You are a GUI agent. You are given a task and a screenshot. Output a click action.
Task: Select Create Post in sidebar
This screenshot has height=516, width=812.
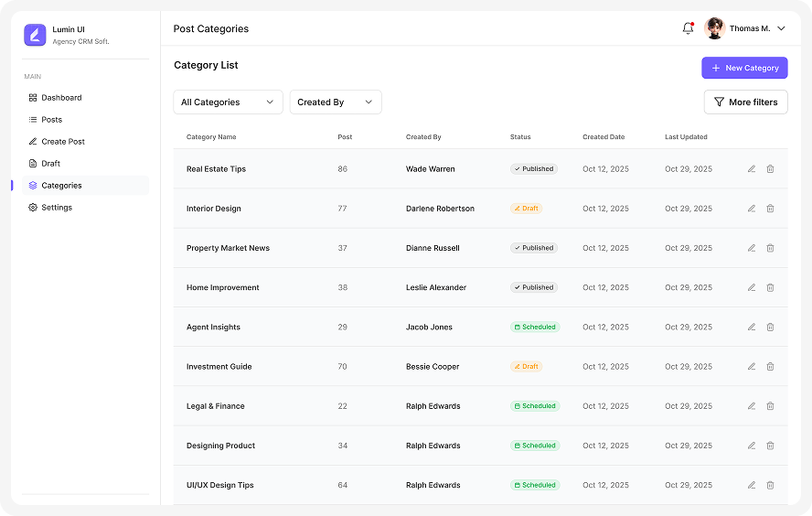(62, 142)
